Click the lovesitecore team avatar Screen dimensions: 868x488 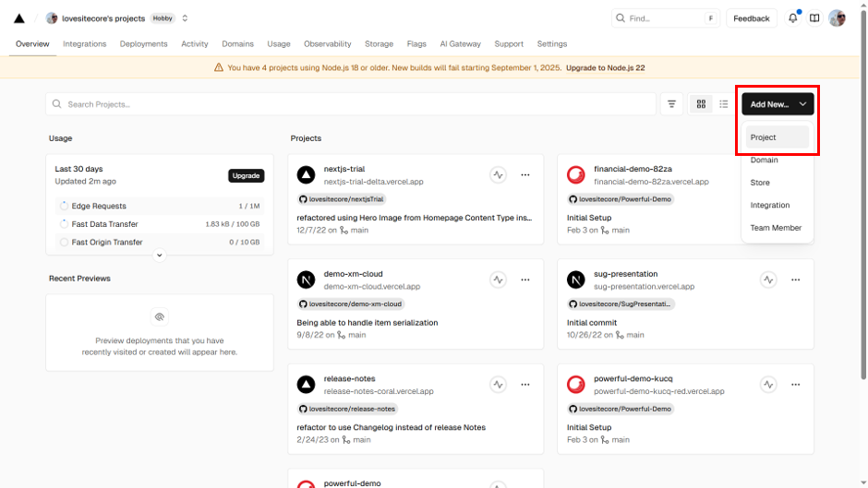pos(52,18)
